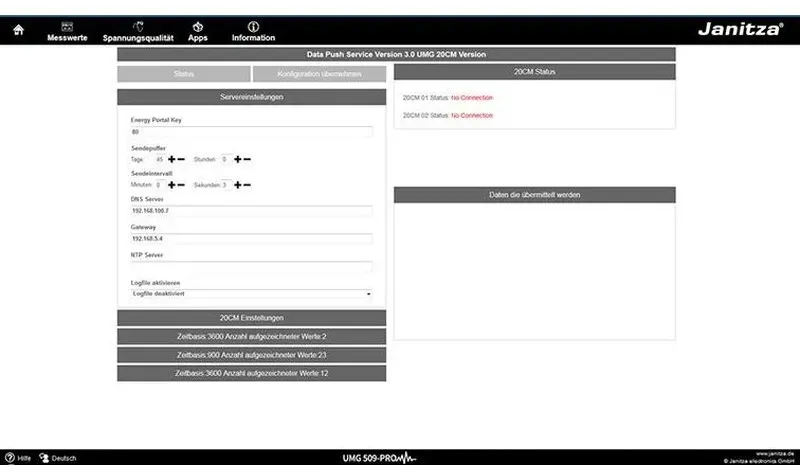Expand Zeitbasis 900 Anzahl aufgezeichneter Werte section
The width and height of the screenshot is (800, 472).
(252, 355)
